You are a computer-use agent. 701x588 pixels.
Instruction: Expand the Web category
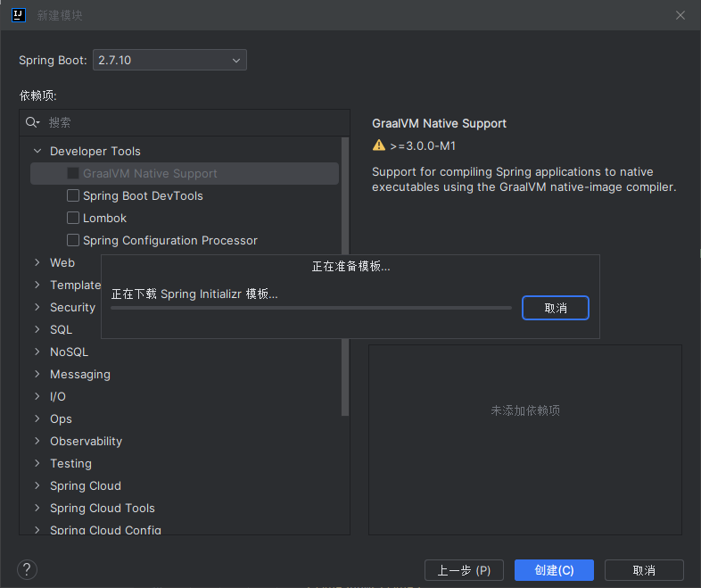click(37, 262)
